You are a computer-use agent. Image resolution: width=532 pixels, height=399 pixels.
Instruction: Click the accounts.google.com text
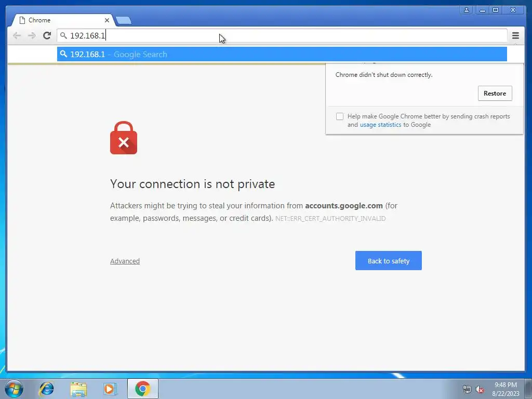click(x=344, y=206)
